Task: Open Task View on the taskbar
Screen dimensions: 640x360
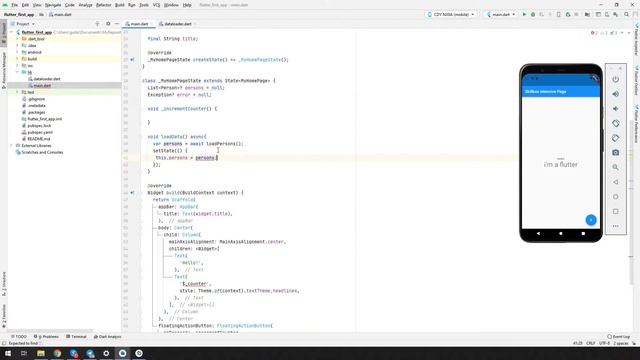Action: coord(24,353)
